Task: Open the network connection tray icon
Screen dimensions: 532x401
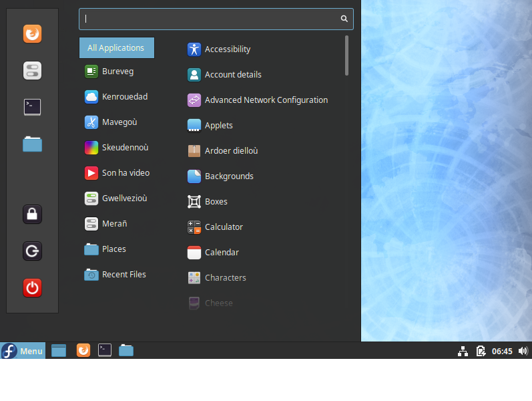Action: click(463, 351)
